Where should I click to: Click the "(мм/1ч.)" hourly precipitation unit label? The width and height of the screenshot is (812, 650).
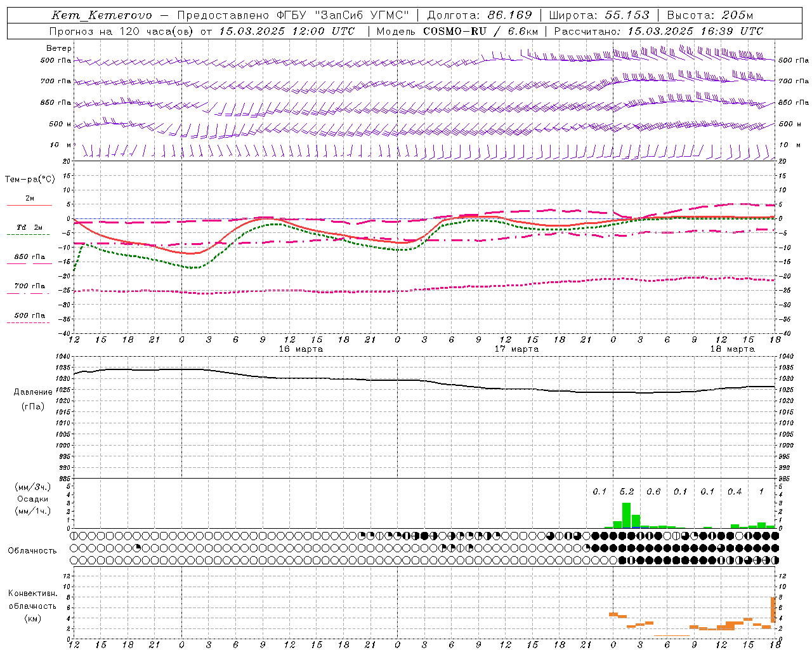(x=34, y=511)
